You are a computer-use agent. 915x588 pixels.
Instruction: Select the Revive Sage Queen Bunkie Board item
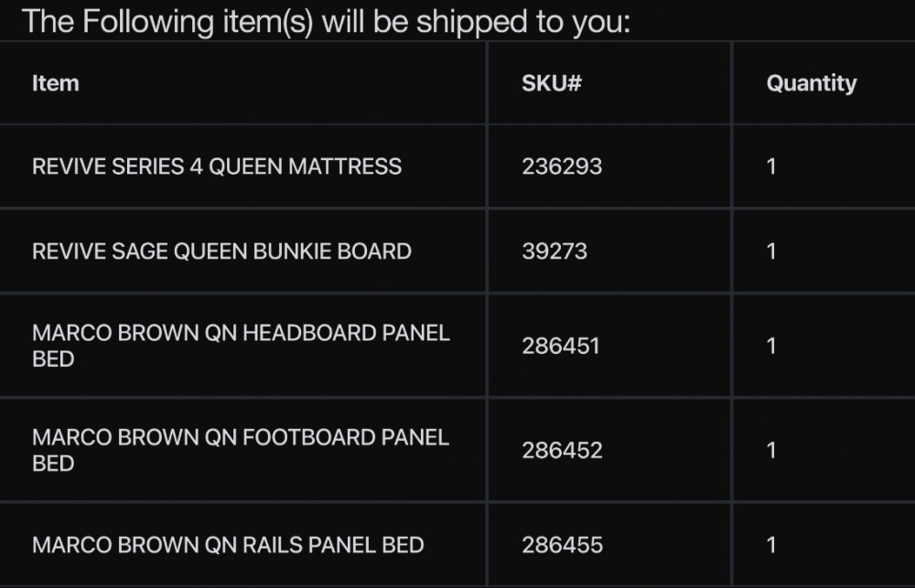(x=221, y=251)
